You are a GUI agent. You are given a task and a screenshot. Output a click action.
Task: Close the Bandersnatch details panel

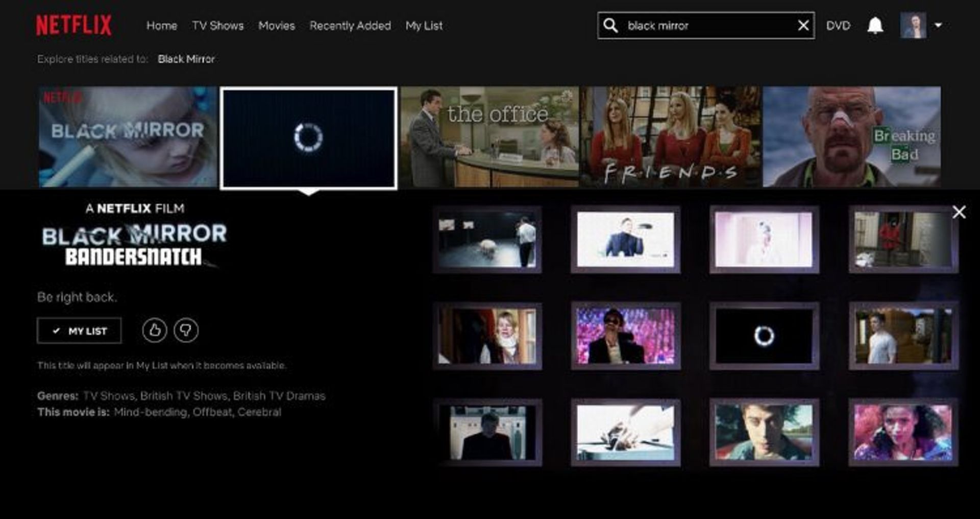[959, 212]
